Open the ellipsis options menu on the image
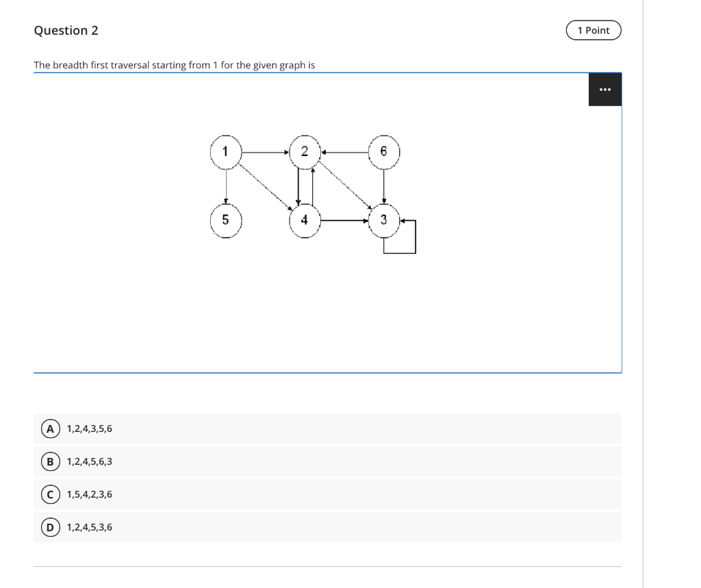 click(x=604, y=89)
